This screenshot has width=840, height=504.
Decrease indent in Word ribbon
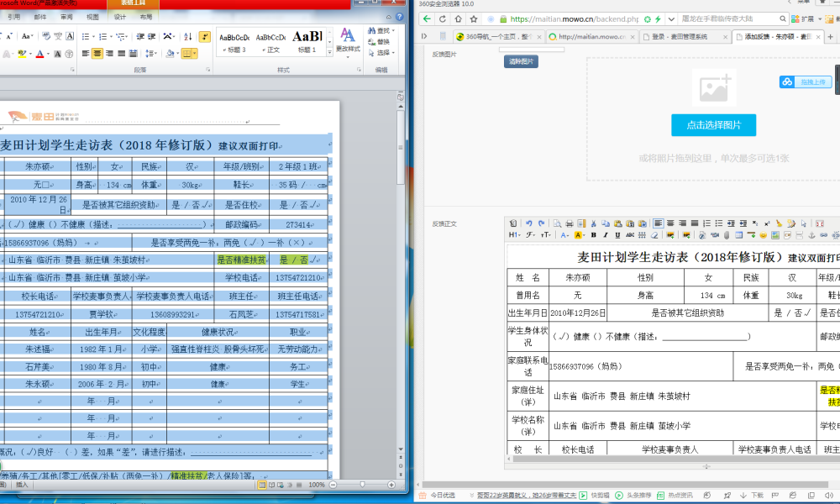click(x=140, y=36)
